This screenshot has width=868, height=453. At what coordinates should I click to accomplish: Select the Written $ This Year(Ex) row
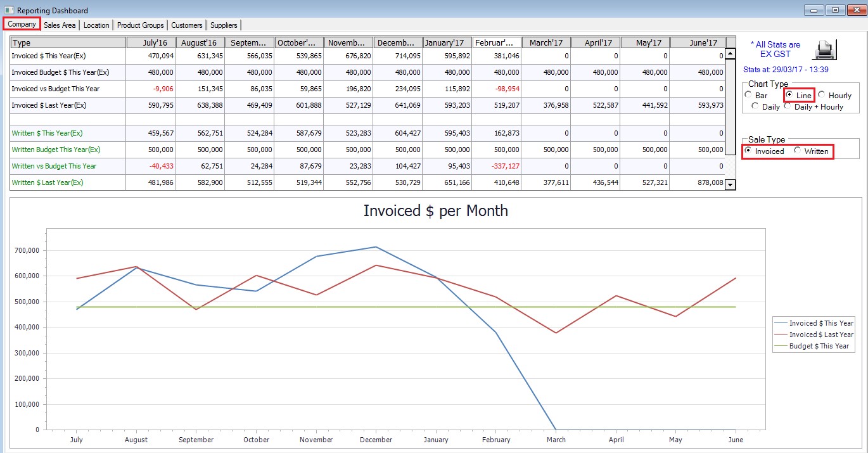(x=68, y=134)
